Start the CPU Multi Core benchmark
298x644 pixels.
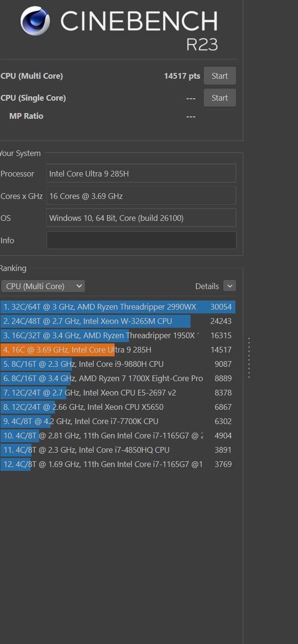tap(220, 76)
